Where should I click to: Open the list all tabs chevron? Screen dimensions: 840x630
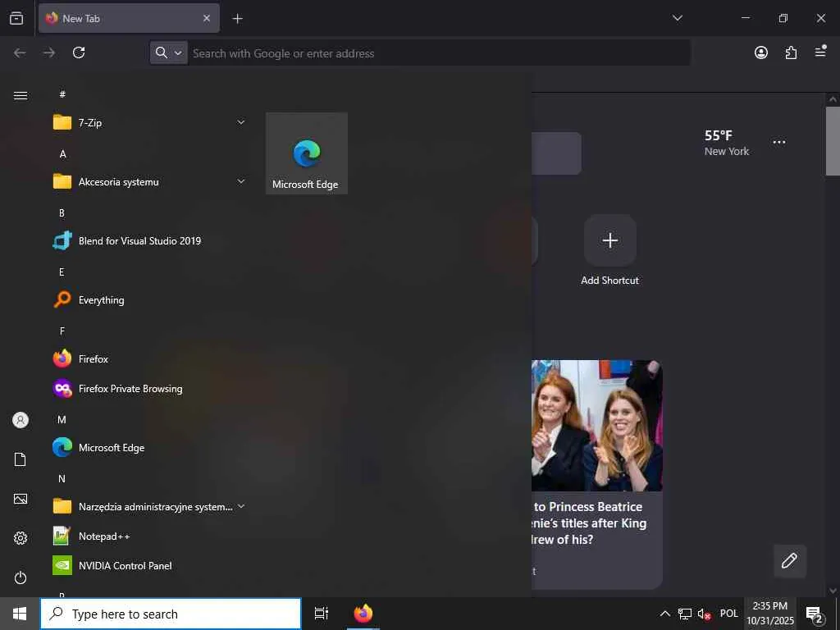677,18
